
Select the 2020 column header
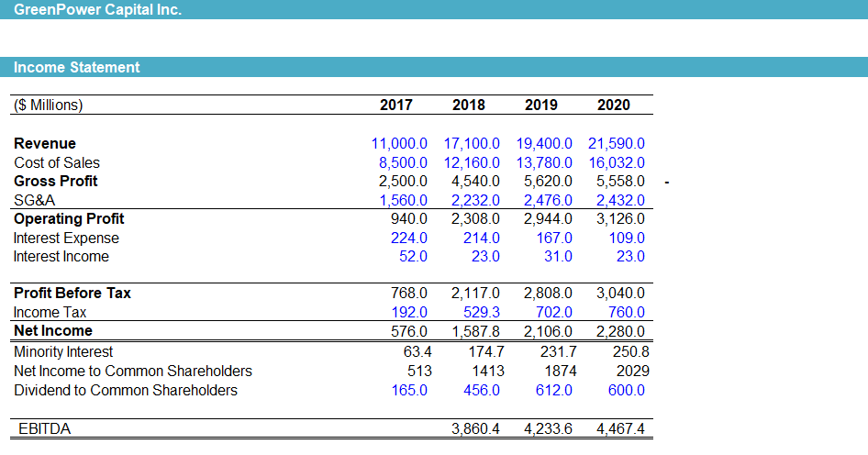pyautogui.click(x=613, y=105)
